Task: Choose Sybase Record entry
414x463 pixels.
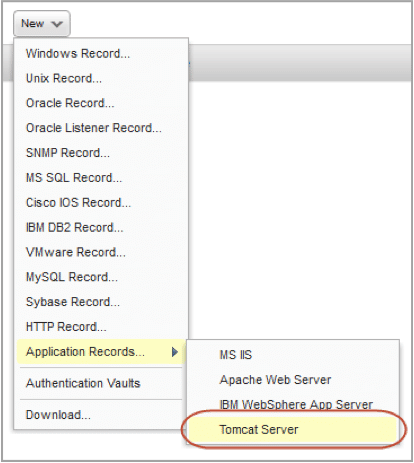Action: click(73, 302)
